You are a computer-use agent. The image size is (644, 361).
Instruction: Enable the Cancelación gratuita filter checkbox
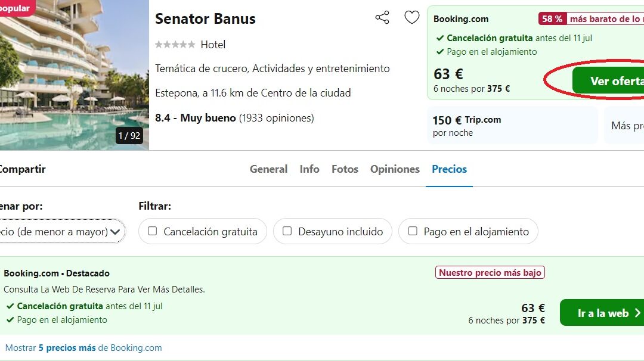(x=153, y=231)
